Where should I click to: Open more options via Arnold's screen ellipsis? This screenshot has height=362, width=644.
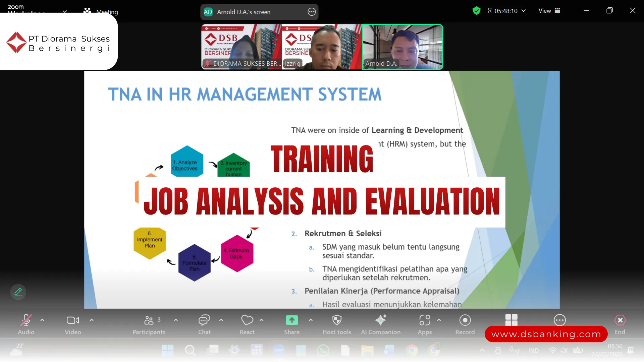[x=312, y=12]
